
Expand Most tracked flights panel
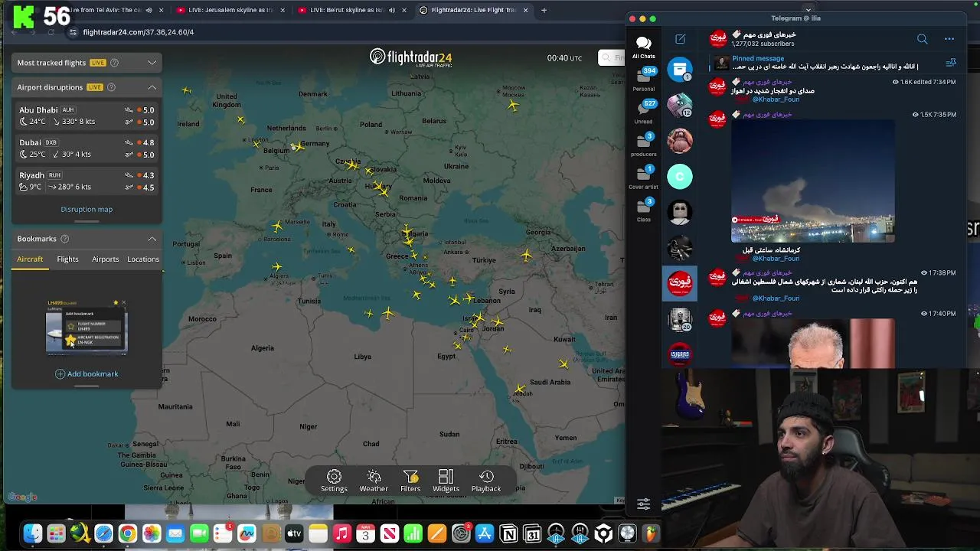pyautogui.click(x=152, y=63)
